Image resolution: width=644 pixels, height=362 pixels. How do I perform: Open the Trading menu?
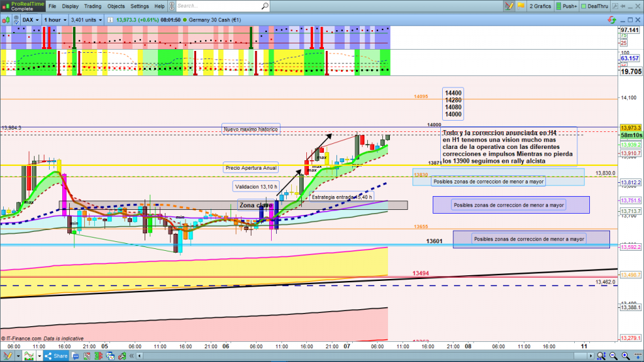click(93, 6)
